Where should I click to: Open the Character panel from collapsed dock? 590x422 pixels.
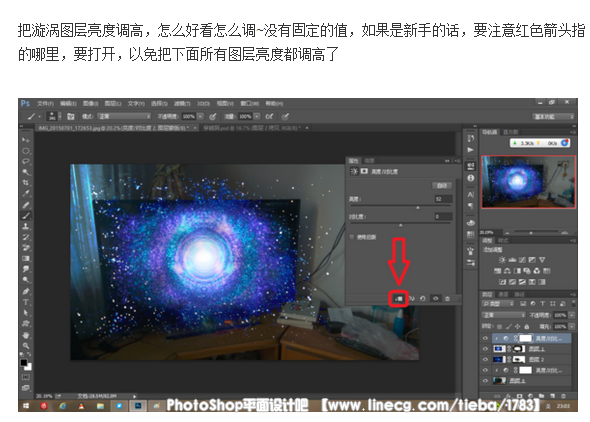point(470,194)
